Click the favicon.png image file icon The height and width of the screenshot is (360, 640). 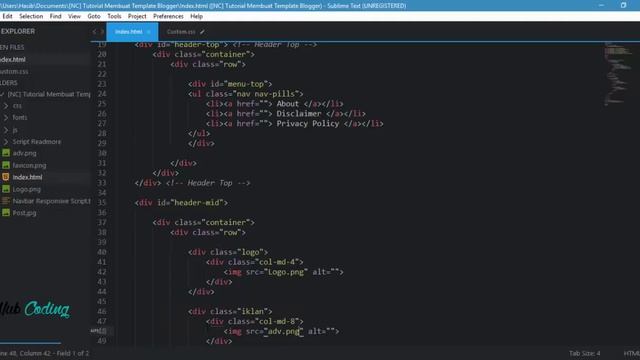[6, 165]
